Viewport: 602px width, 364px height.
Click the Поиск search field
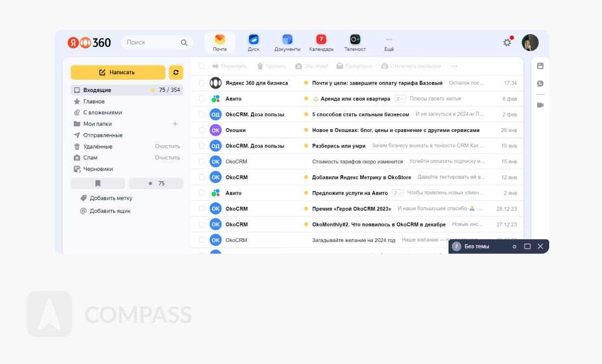click(x=151, y=42)
